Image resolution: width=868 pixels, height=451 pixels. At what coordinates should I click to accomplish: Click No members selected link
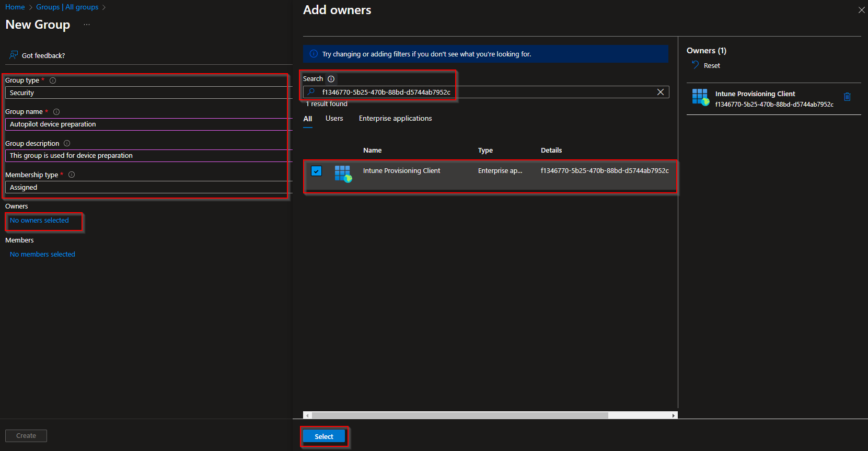(x=42, y=255)
